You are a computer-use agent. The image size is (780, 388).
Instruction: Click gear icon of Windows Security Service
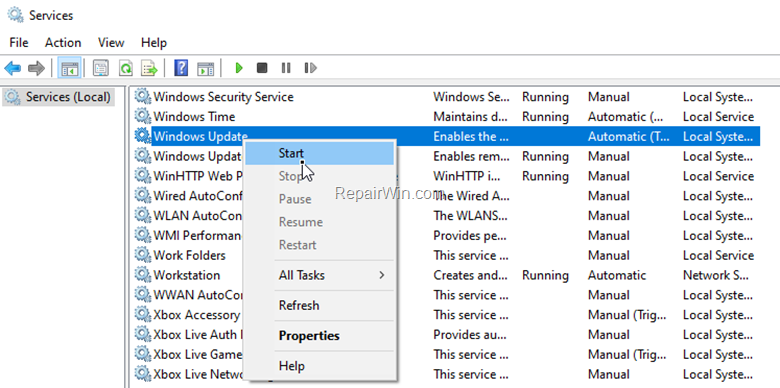[143, 97]
